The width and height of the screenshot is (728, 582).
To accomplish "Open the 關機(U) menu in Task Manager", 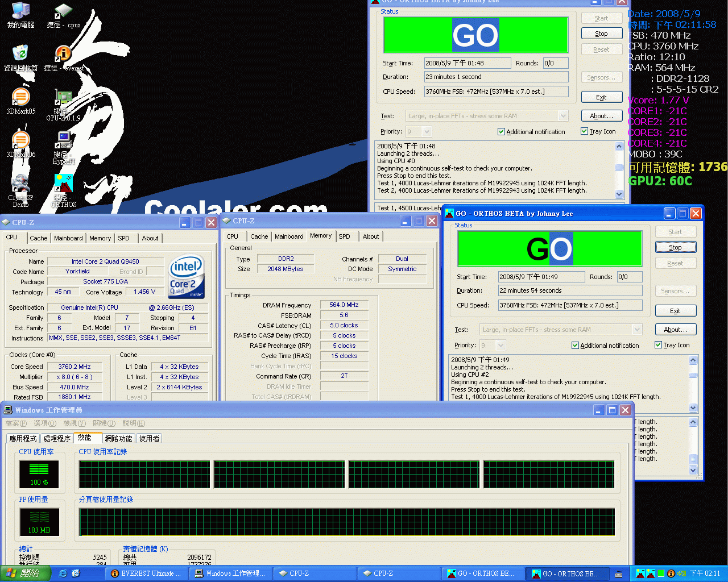I will click(x=104, y=423).
